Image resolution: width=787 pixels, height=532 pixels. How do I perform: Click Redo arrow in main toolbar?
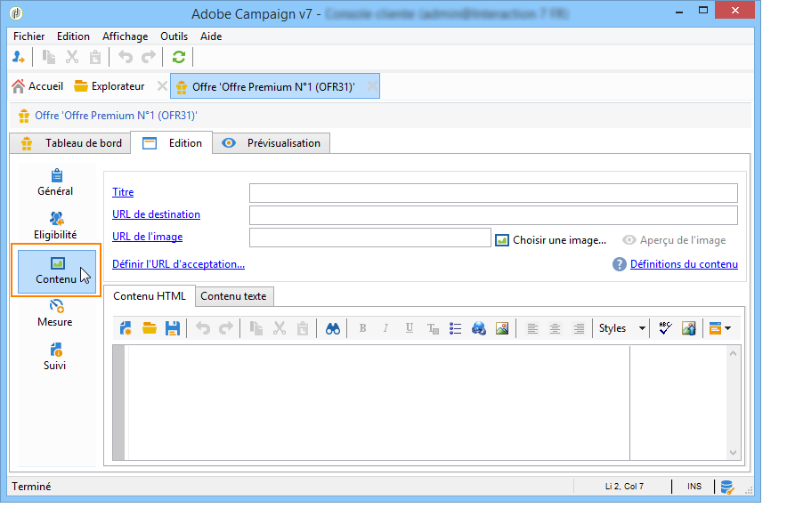tap(149, 57)
